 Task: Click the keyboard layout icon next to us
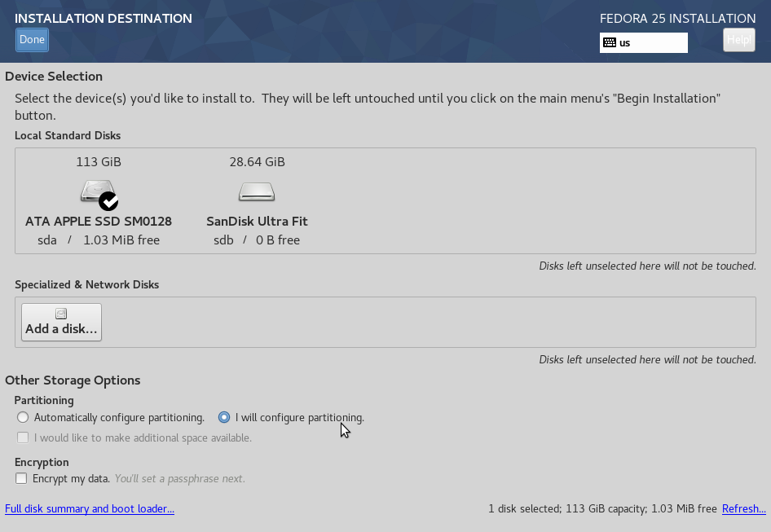(x=610, y=43)
